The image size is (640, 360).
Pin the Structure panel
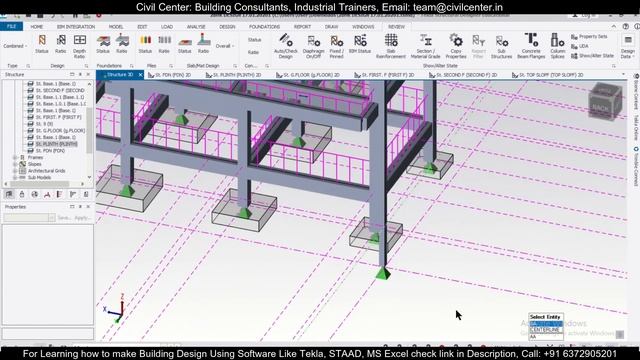[x=80, y=75]
